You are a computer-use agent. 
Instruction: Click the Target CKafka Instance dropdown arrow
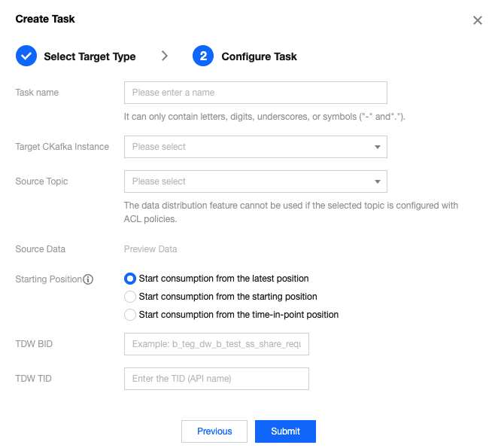coord(378,147)
